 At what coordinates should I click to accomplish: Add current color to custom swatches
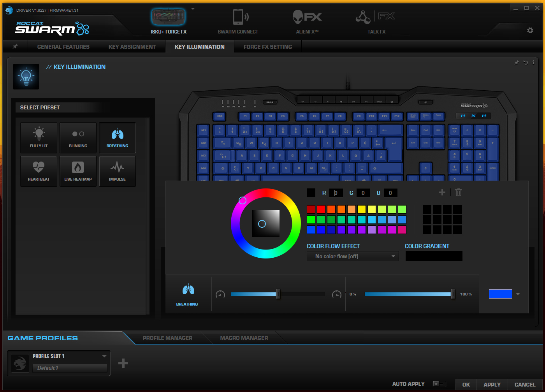(442, 192)
